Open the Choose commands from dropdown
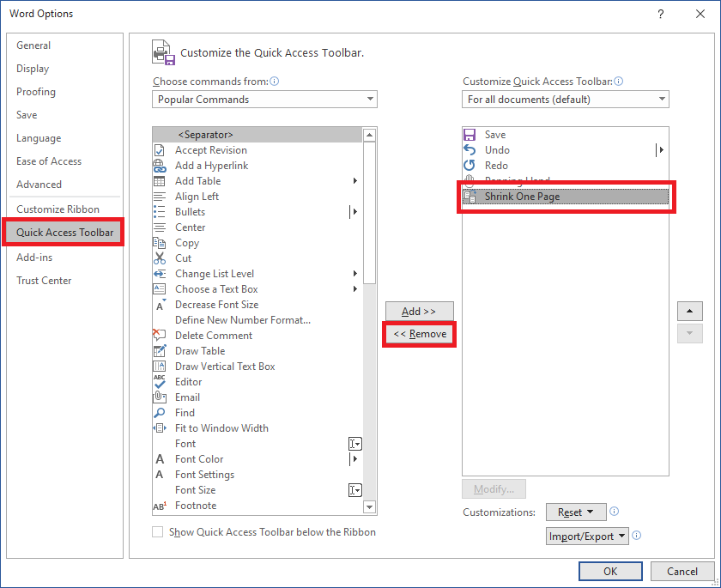The width and height of the screenshot is (721, 588). click(264, 100)
